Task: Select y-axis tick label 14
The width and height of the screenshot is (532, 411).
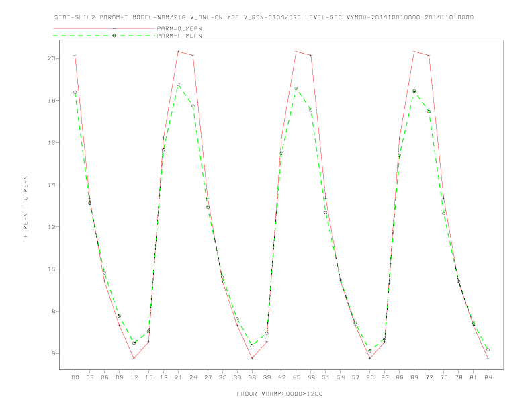Action: [52, 185]
